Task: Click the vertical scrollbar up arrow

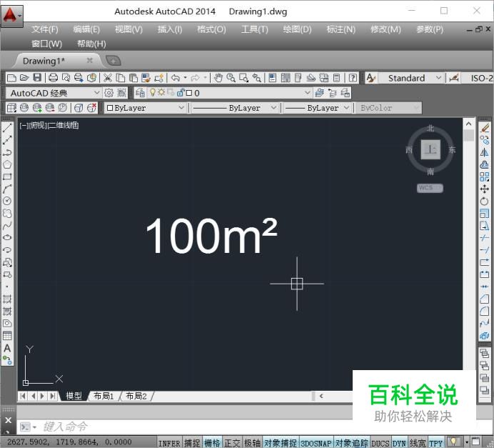Action: 469,124
